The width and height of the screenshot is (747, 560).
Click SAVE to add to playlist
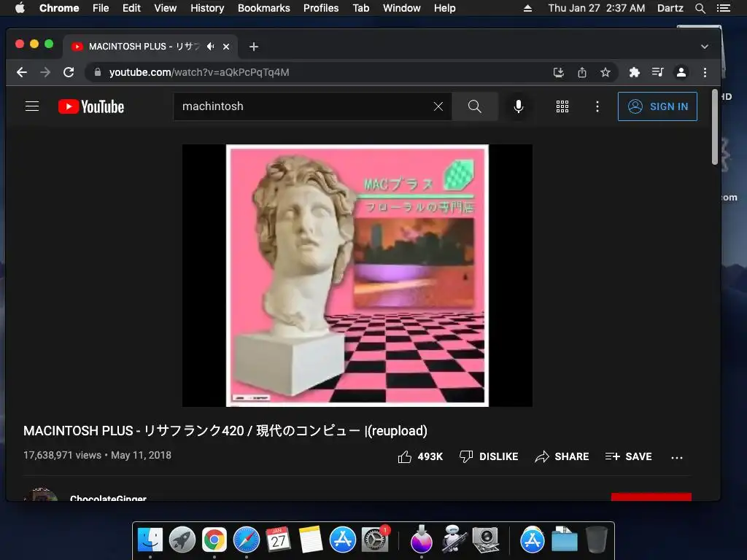628,456
